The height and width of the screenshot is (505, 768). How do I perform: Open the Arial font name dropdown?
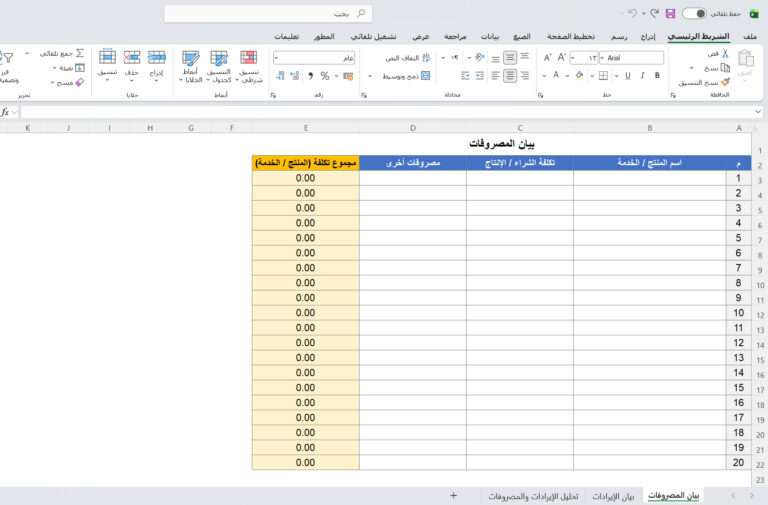(602, 58)
